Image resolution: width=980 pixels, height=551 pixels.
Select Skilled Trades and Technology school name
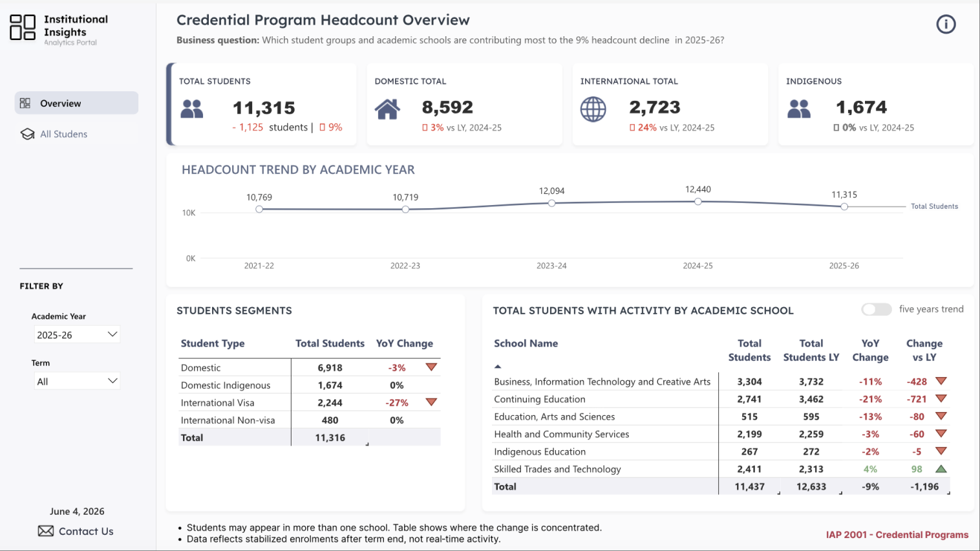557,469
